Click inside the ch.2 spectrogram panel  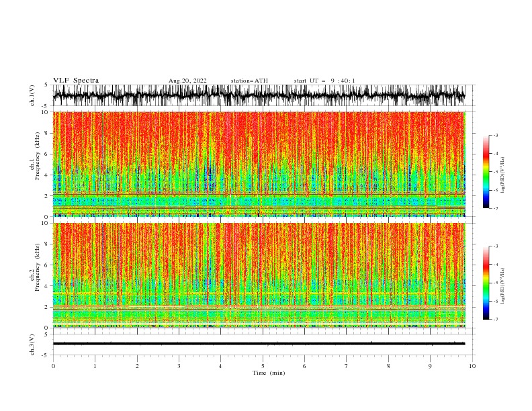tap(259, 275)
